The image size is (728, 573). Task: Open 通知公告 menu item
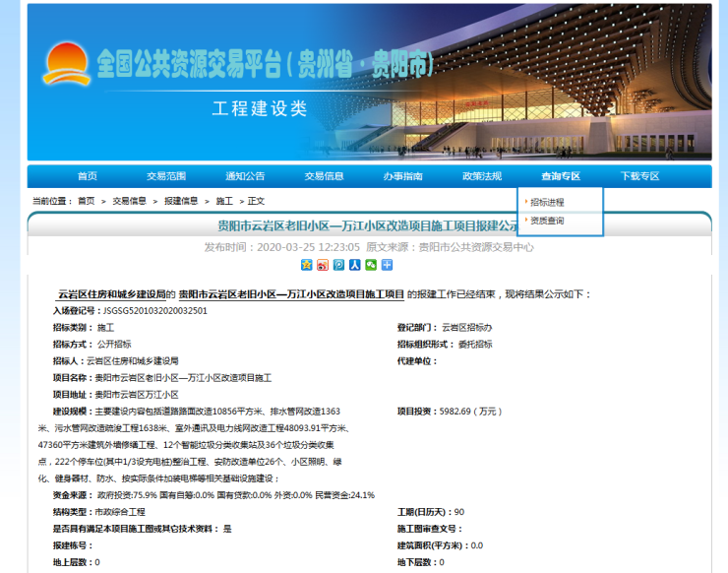point(245,176)
